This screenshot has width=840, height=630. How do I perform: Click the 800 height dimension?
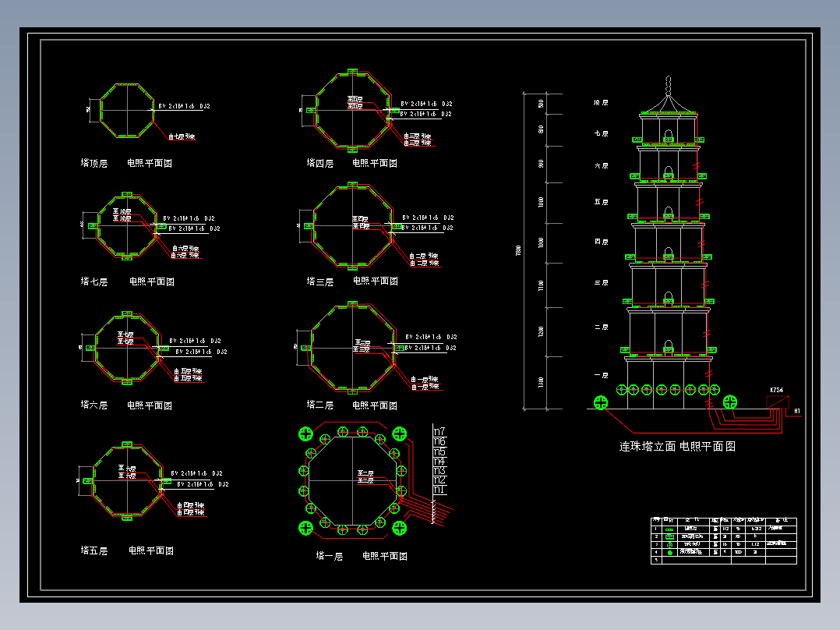[541, 129]
